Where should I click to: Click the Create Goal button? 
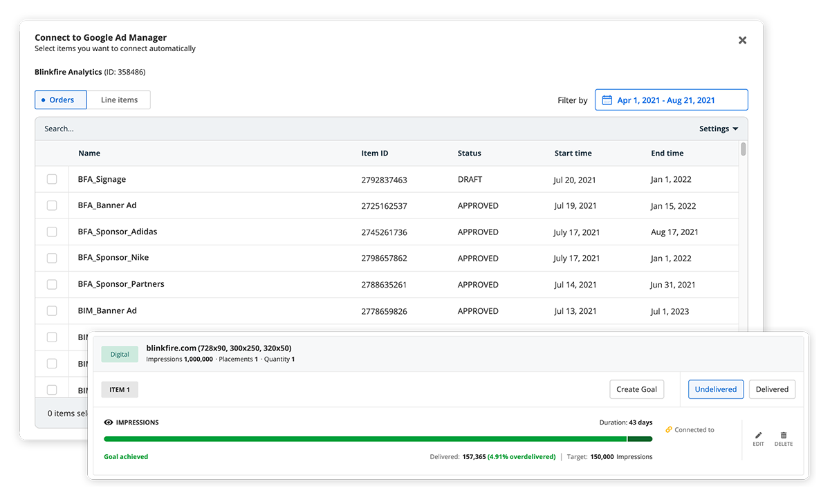click(x=636, y=389)
